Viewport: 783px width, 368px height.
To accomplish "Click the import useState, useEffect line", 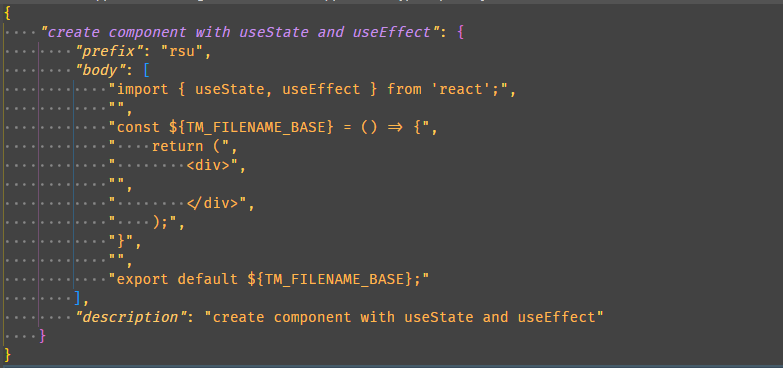I will [312, 90].
